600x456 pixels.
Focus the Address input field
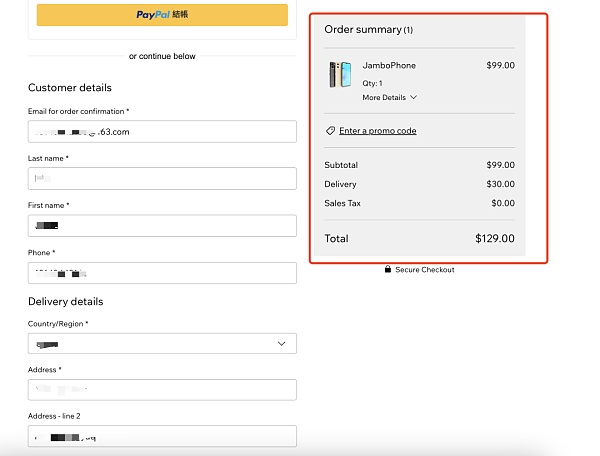point(162,390)
